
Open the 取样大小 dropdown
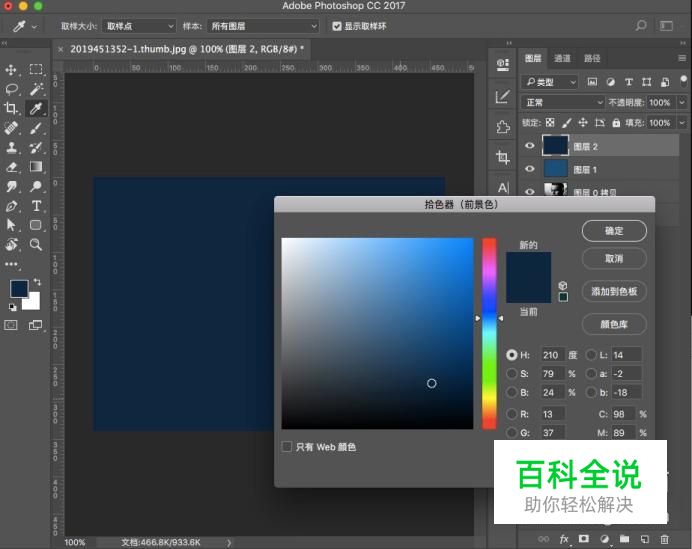tap(139, 26)
